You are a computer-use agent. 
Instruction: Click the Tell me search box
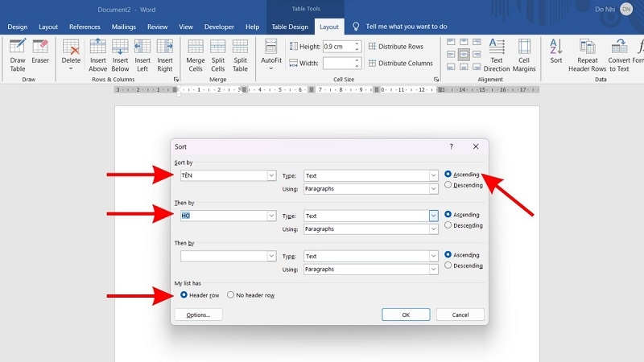406,27
